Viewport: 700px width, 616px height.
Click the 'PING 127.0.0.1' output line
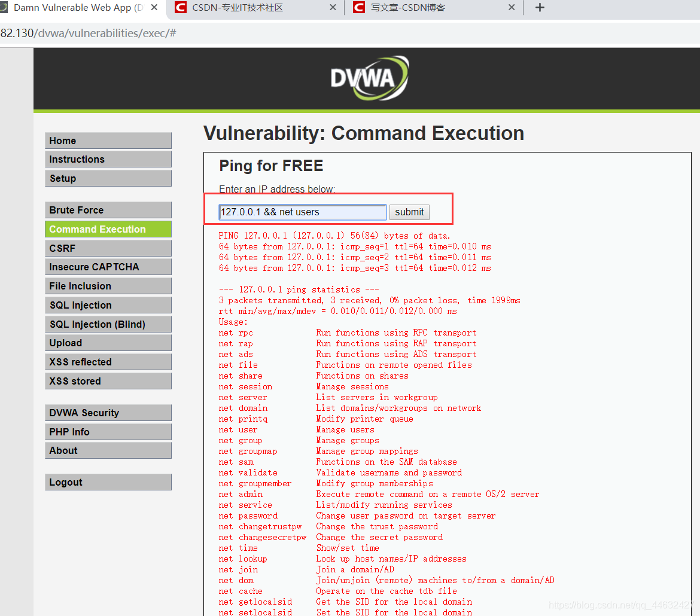pos(334,236)
